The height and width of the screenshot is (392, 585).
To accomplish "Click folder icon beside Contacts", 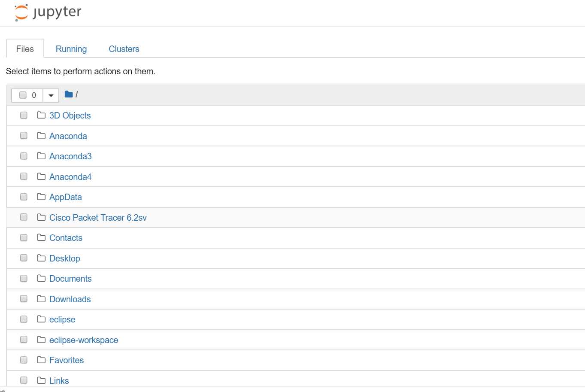I will coord(41,237).
